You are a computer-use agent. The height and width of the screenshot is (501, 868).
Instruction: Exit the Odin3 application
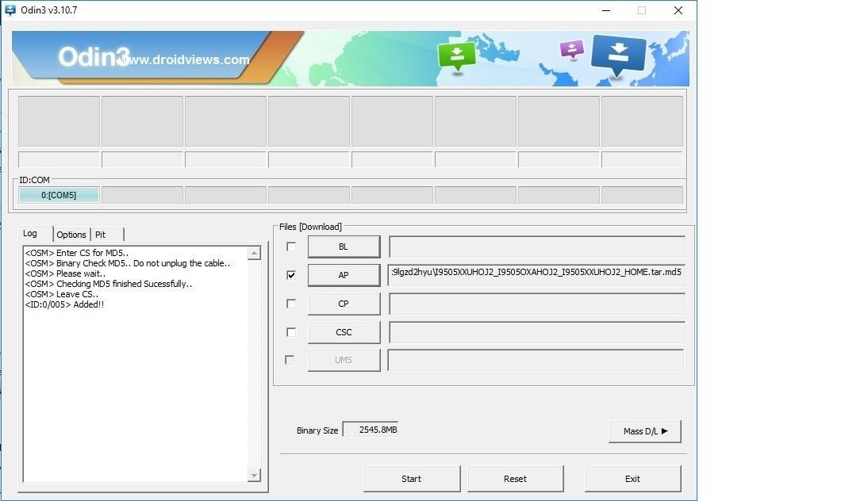point(632,479)
